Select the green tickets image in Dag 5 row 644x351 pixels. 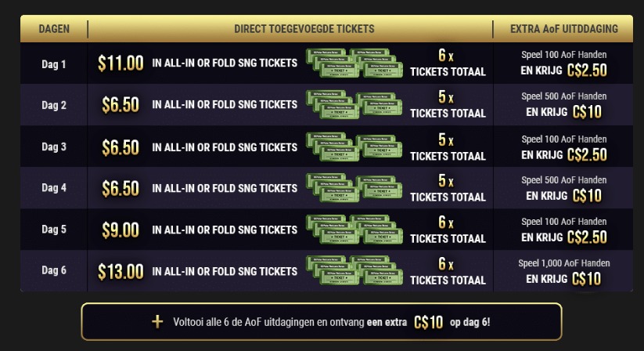[x=352, y=230]
